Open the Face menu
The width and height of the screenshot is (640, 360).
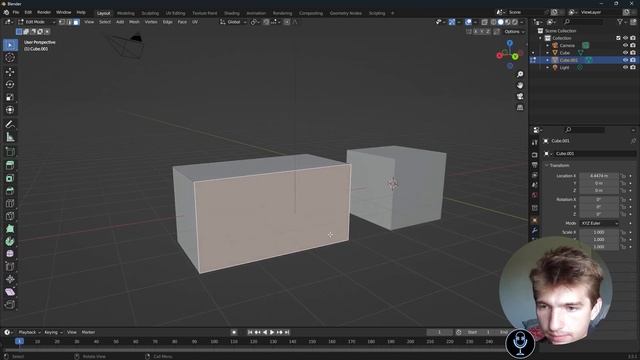point(182,22)
